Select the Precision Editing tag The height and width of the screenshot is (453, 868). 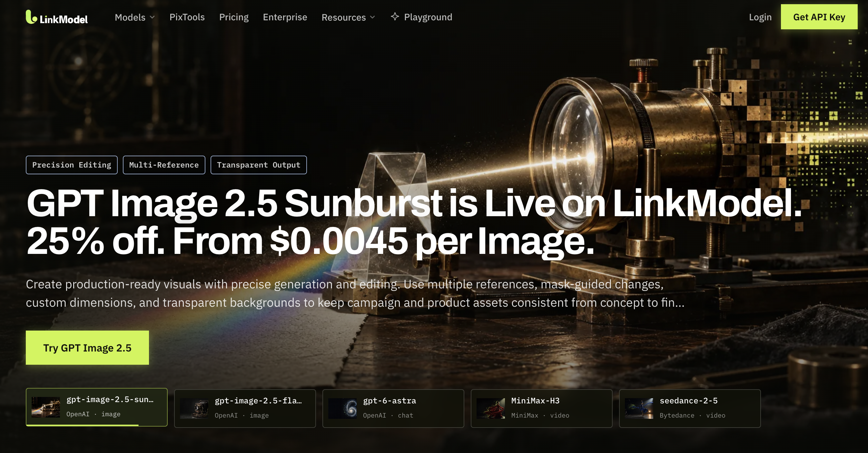pos(72,165)
